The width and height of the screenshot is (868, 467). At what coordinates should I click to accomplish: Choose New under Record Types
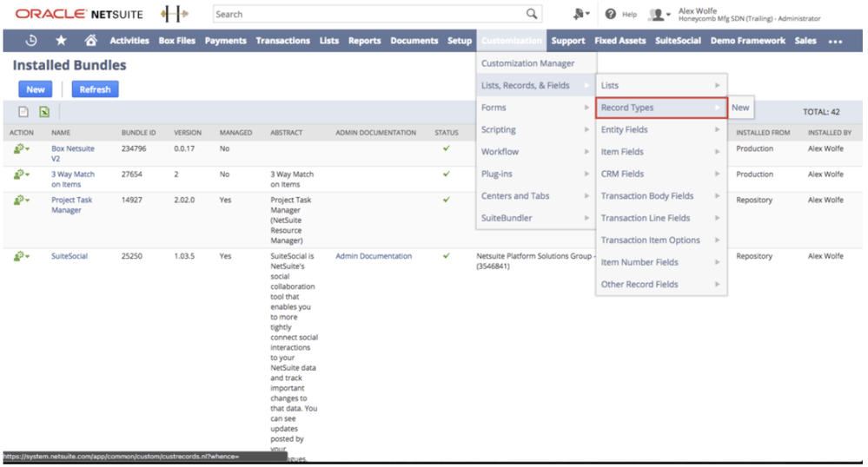point(740,108)
